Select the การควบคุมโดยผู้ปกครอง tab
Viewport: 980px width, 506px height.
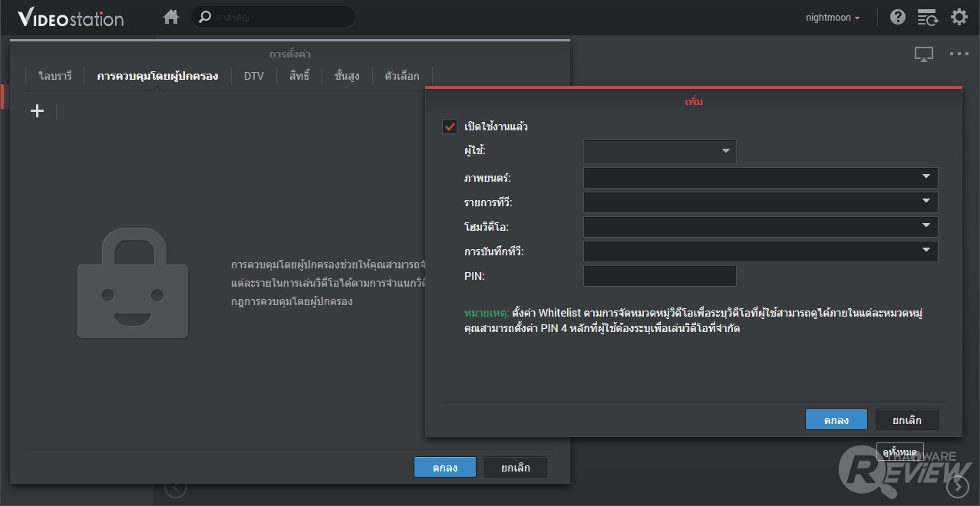tap(157, 76)
